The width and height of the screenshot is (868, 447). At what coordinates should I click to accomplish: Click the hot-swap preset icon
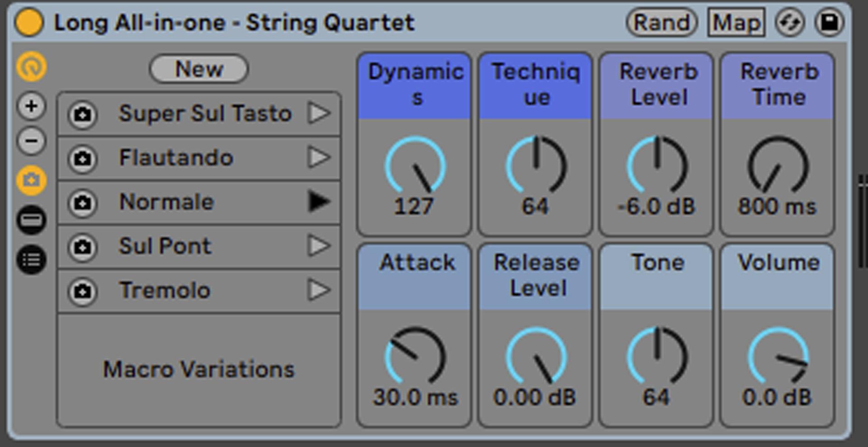click(789, 22)
